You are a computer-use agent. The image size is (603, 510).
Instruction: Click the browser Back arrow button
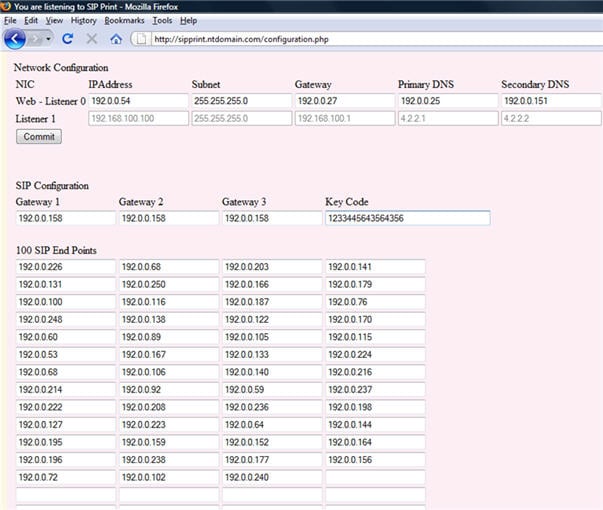14,39
